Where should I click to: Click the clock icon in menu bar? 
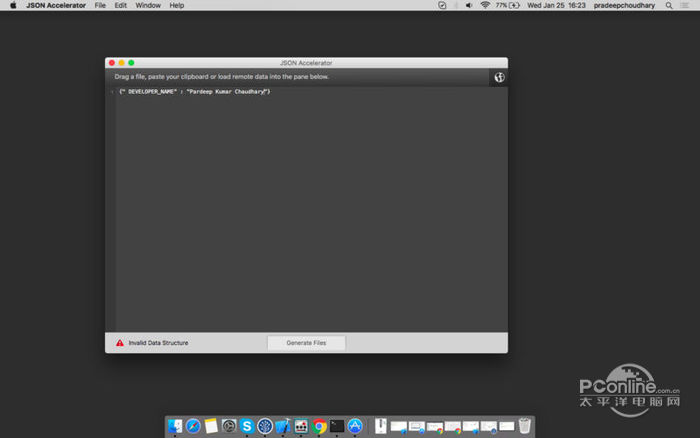(442, 5)
